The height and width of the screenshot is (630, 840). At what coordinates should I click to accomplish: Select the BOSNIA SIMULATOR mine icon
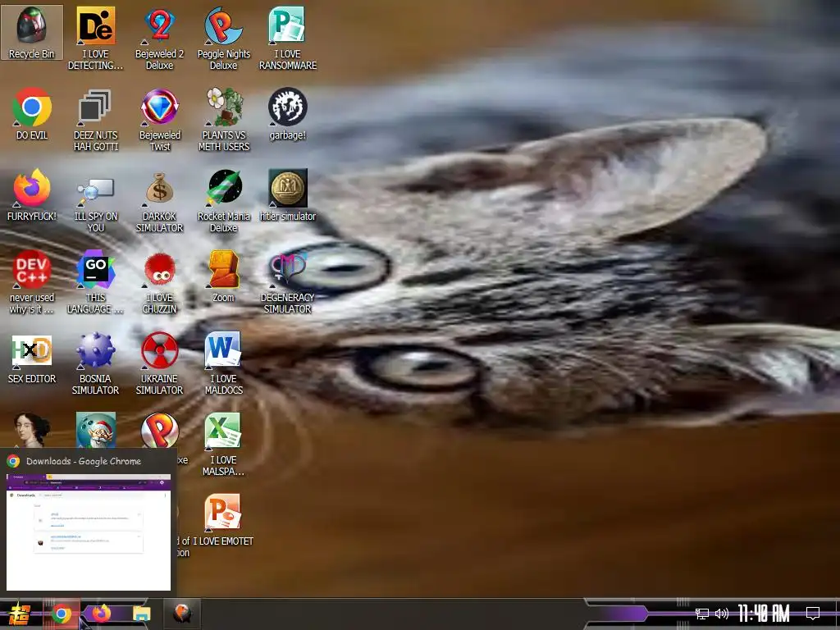[95, 363]
